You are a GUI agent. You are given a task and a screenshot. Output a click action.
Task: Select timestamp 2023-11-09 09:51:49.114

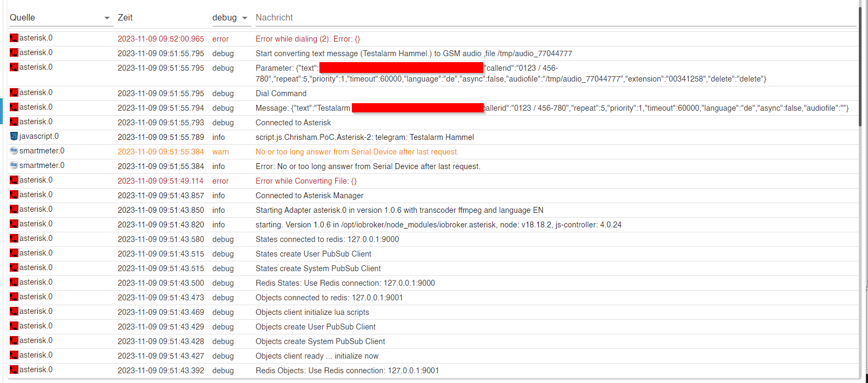pos(161,181)
